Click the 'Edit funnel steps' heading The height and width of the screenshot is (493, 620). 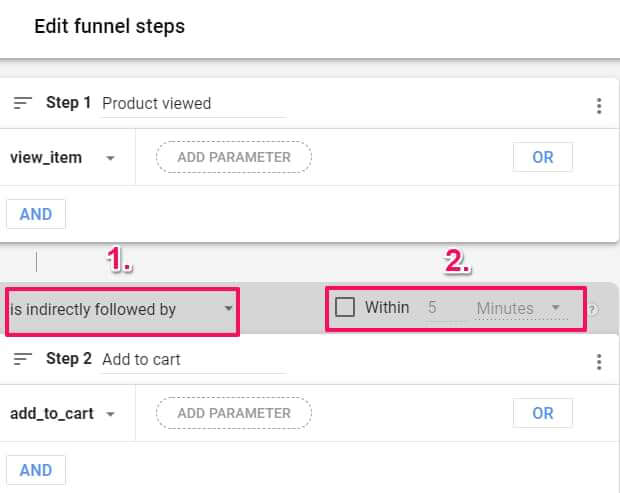109,26
